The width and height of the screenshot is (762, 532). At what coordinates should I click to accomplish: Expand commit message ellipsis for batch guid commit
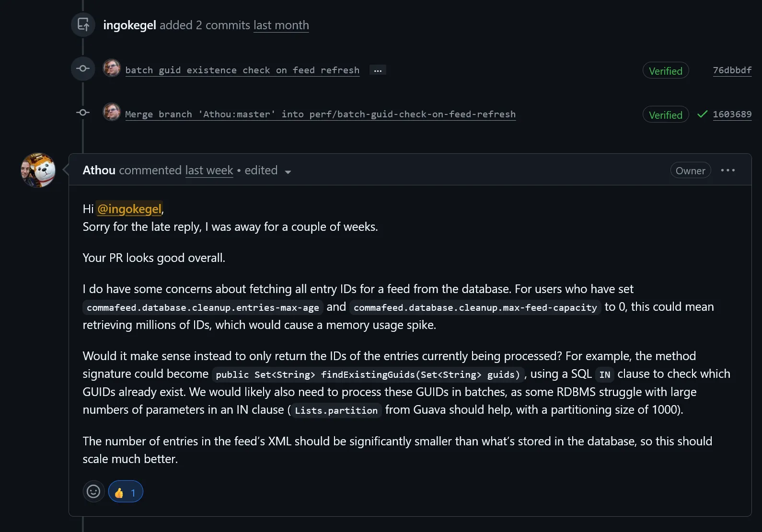pos(378,70)
